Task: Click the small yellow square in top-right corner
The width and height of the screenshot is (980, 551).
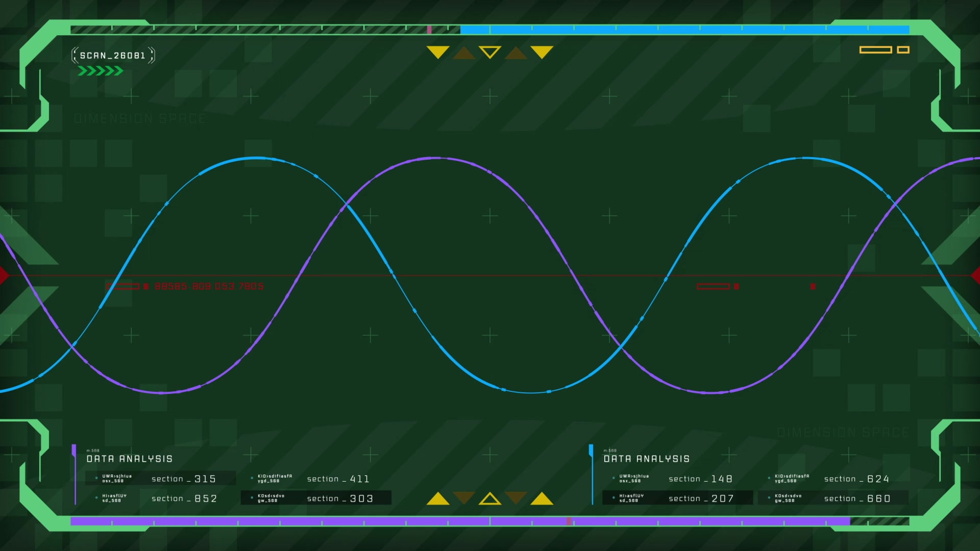Action: (x=903, y=49)
